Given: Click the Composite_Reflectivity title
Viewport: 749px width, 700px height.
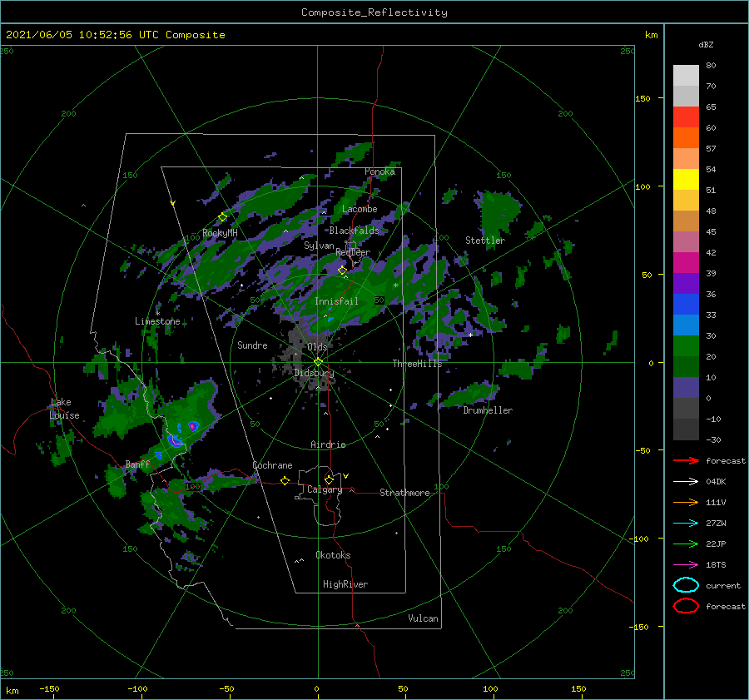Looking at the screenshot, I should point(374,12).
